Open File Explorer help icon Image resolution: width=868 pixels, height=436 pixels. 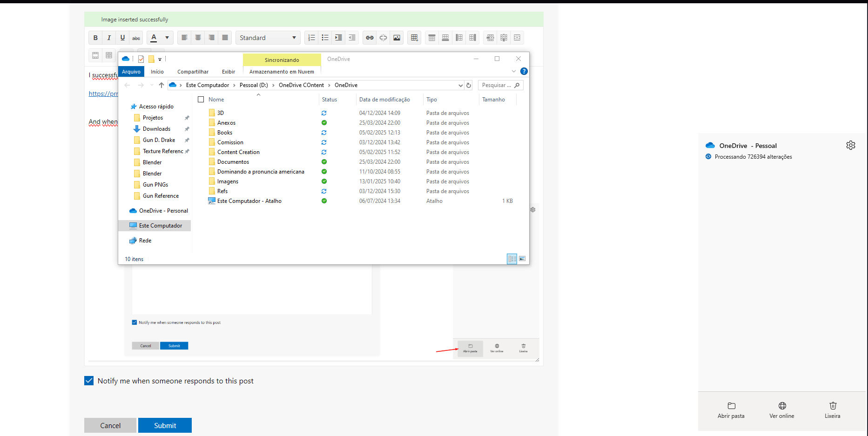pyautogui.click(x=524, y=71)
